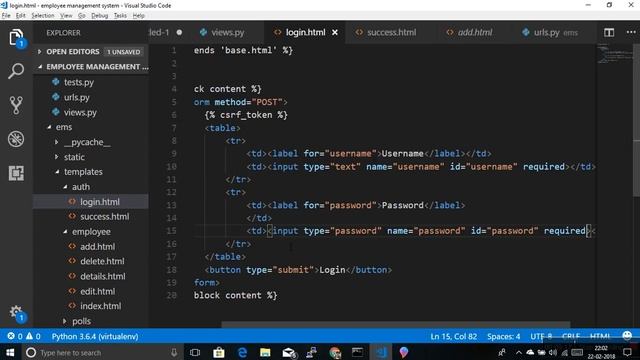The image size is (640, 360).
Task: Open Chrome from the taskbar
Action: pos(335,352)
